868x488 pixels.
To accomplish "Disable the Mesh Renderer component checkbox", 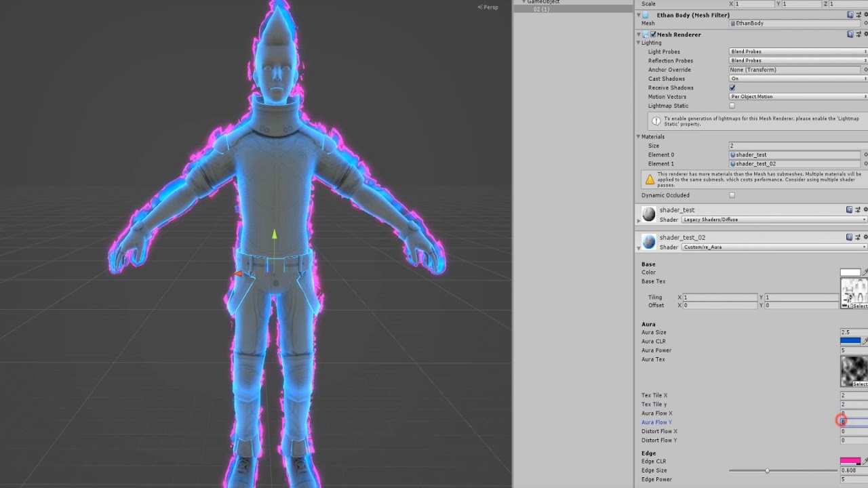I will tap(653, 34).
